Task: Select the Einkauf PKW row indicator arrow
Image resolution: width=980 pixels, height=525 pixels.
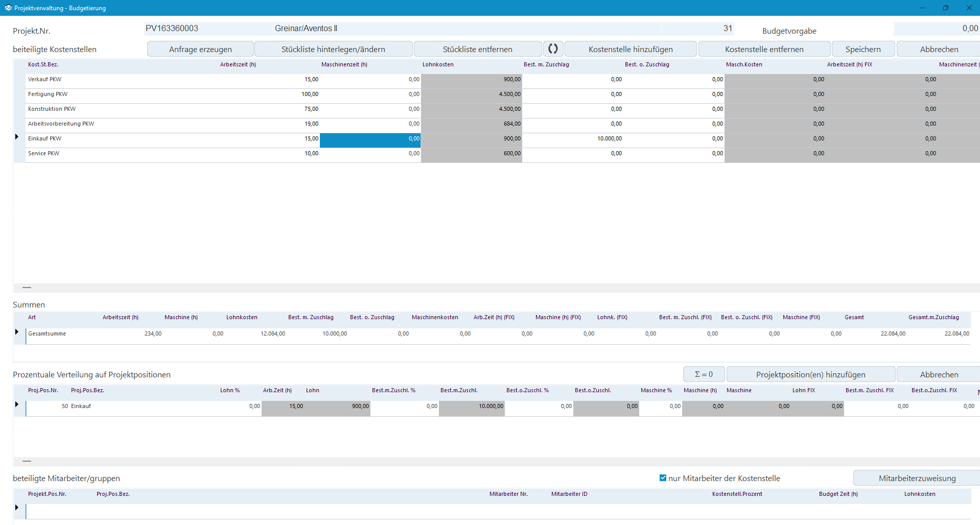Action: click(x=17, y=137)
